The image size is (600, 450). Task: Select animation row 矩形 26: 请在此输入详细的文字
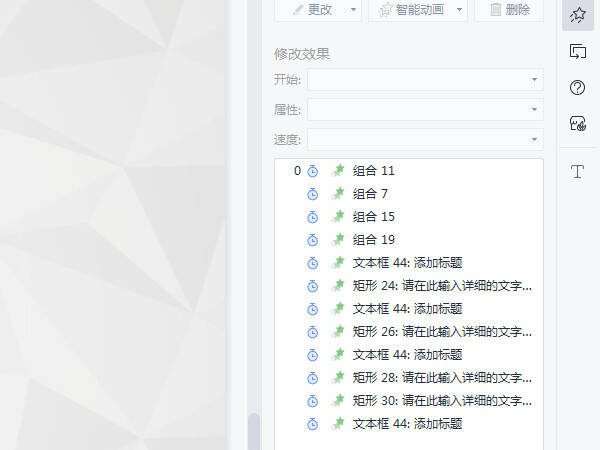[x=409, y=331]
